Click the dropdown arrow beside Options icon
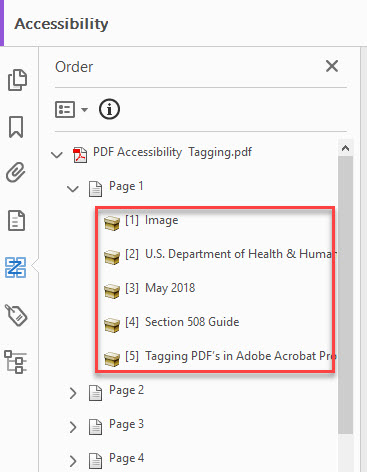Image resolution: width=367 pixels, height=472 pixels. (84, 110)
